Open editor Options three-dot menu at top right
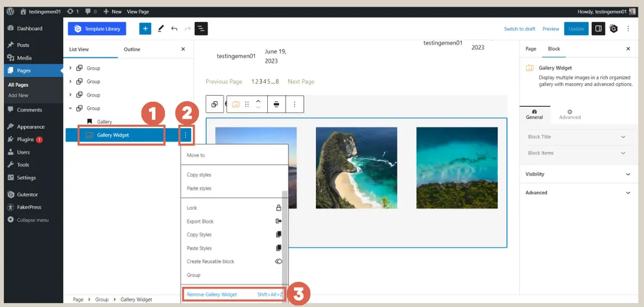The width and height of the screenshot is (644, 307). pos(628,29)
